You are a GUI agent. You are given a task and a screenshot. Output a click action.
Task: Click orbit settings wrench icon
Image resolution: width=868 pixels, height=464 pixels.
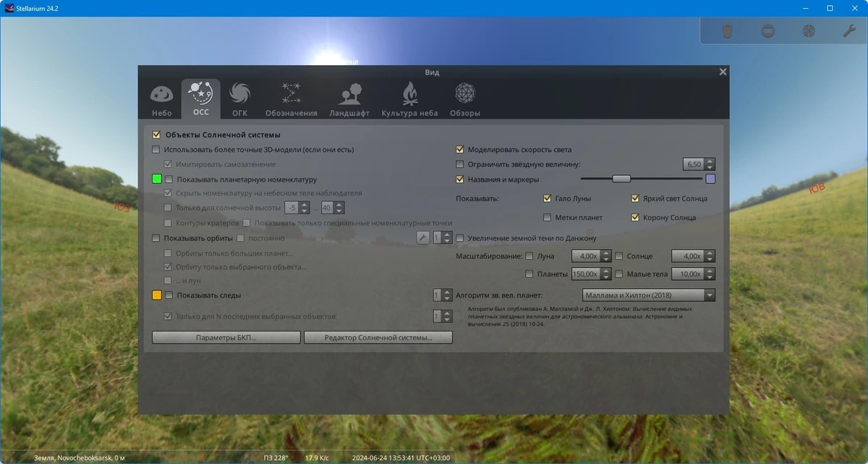423,237
